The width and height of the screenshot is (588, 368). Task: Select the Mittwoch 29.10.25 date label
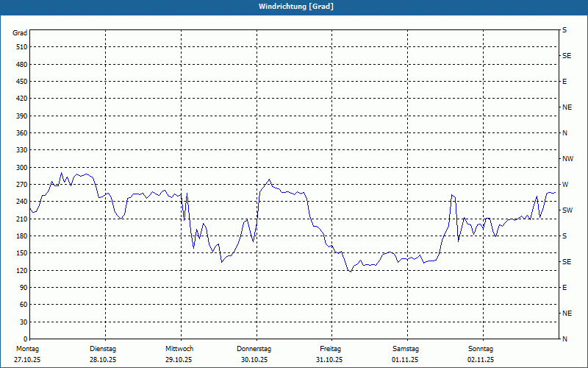179,354
